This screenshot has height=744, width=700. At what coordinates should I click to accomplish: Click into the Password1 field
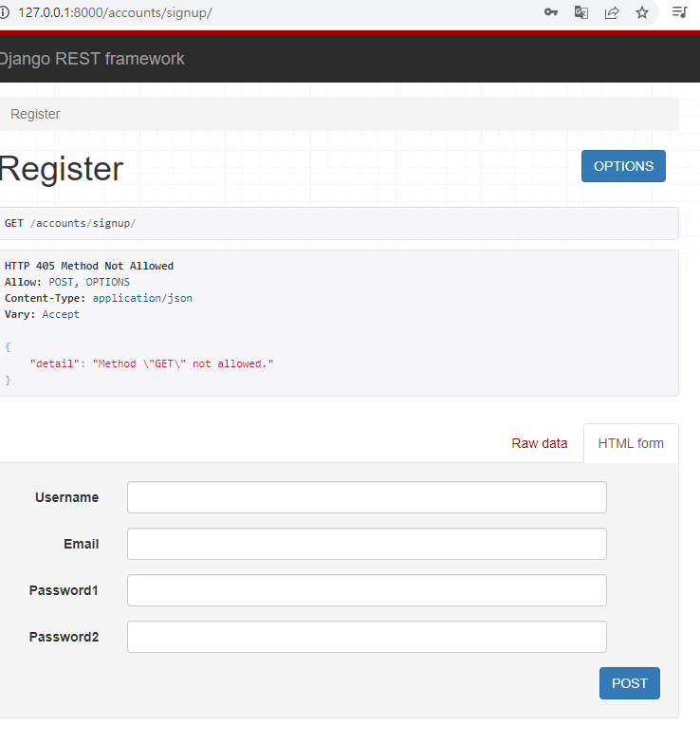pyautogui.click(x=366, y=590)
